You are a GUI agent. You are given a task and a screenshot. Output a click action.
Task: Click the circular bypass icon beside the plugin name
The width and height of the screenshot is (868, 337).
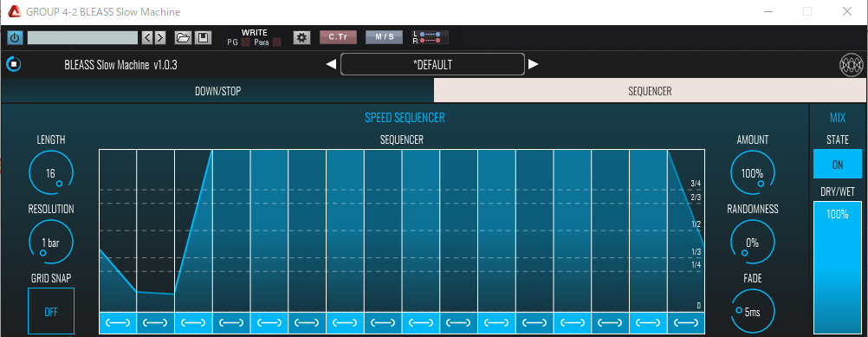point(14,64)
